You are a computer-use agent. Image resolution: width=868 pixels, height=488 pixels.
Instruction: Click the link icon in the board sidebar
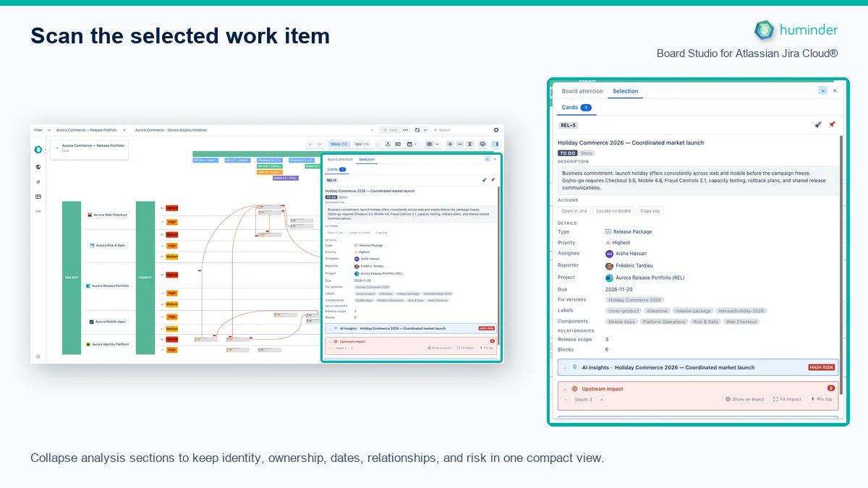coord(38,211)
